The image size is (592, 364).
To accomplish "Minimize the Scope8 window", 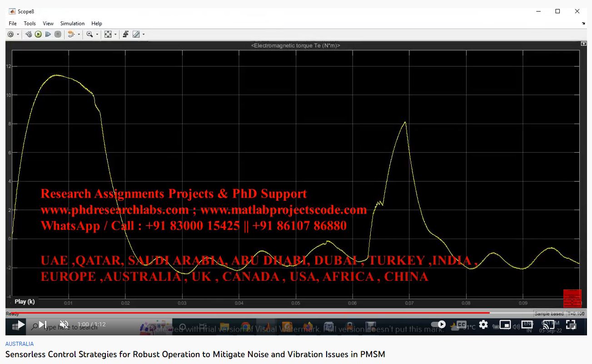I will coord(538,11).
